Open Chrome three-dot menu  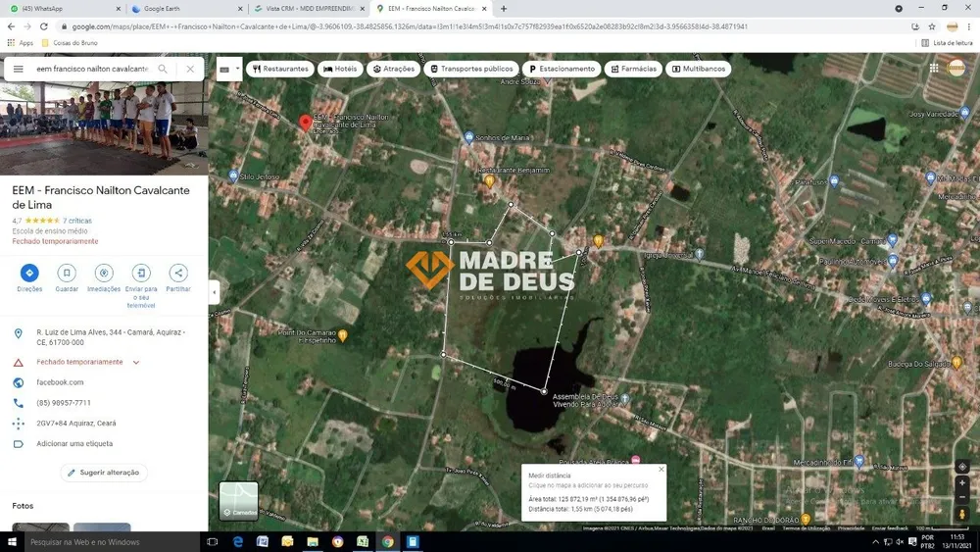(969, 26)
